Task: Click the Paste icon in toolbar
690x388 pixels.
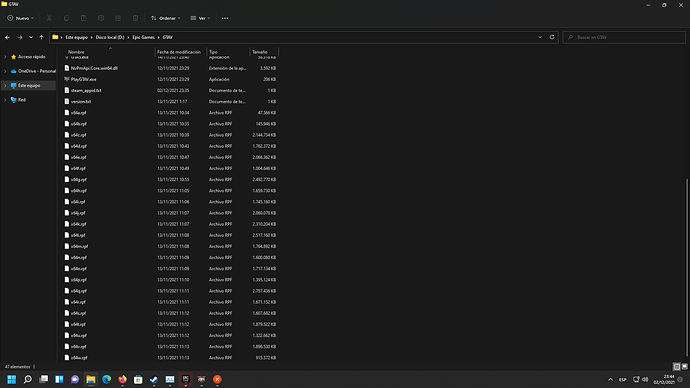Action: click(84, 18)
